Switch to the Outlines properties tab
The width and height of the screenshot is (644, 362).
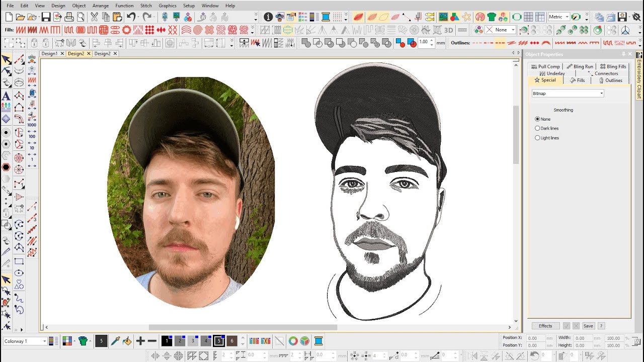tap(610, 80)
